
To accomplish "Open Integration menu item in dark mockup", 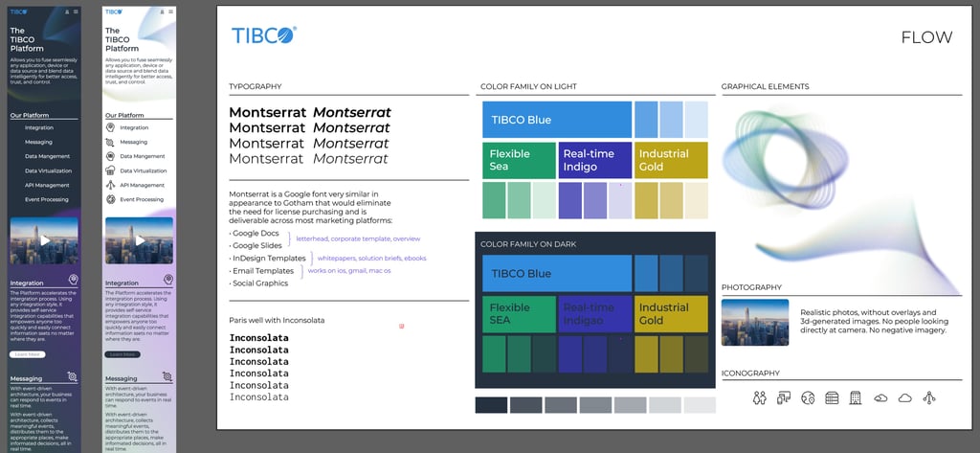I will coord(38,127).
